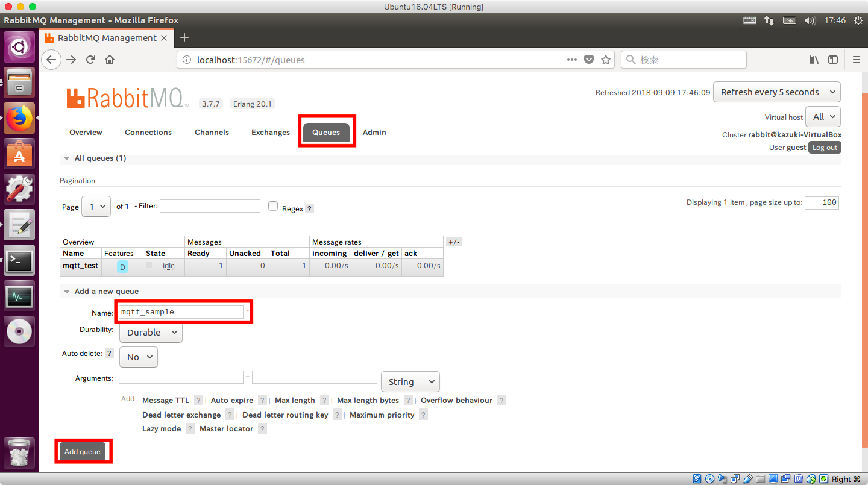Open network indicator in top panel
Screen dimensions: 868x485
click(769, 20)
